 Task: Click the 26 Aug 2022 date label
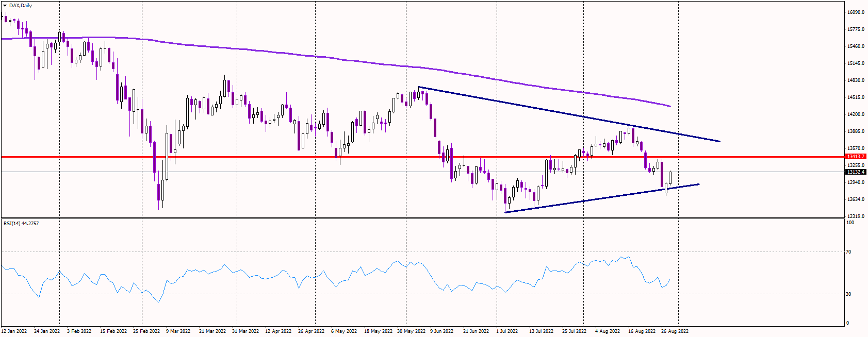675,331
